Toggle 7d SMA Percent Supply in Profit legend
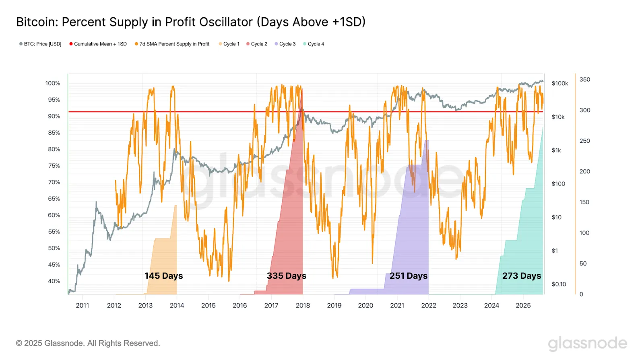Image resolution: width=644 pixels, height=362 pixels. point(172,44)
